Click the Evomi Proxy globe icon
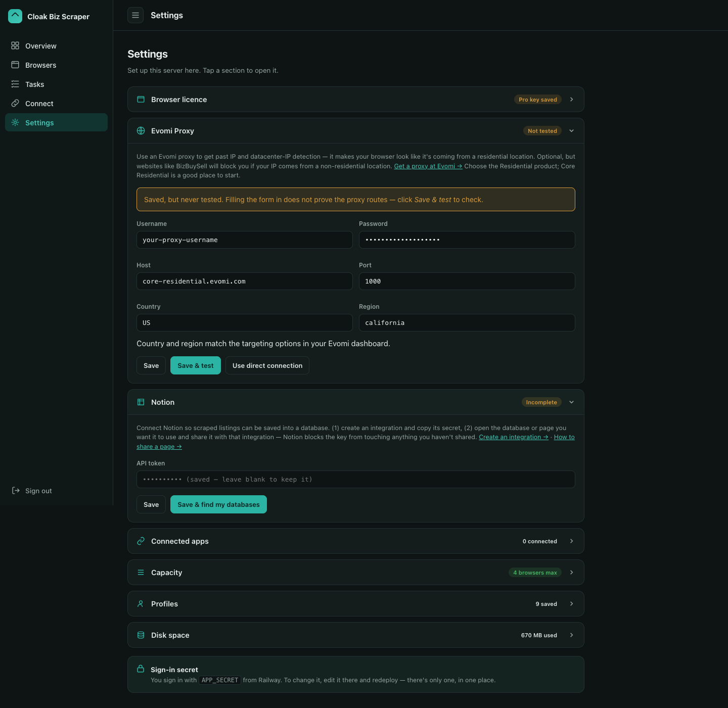Image resolution: width=728 pixels, height=708 pixels. [x=141, y=131]
